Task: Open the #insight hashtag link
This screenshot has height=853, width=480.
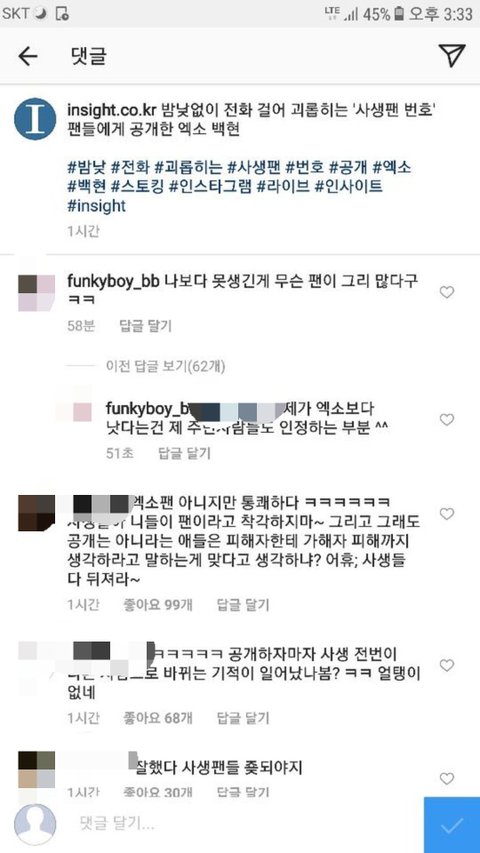Action: point(96,206)
